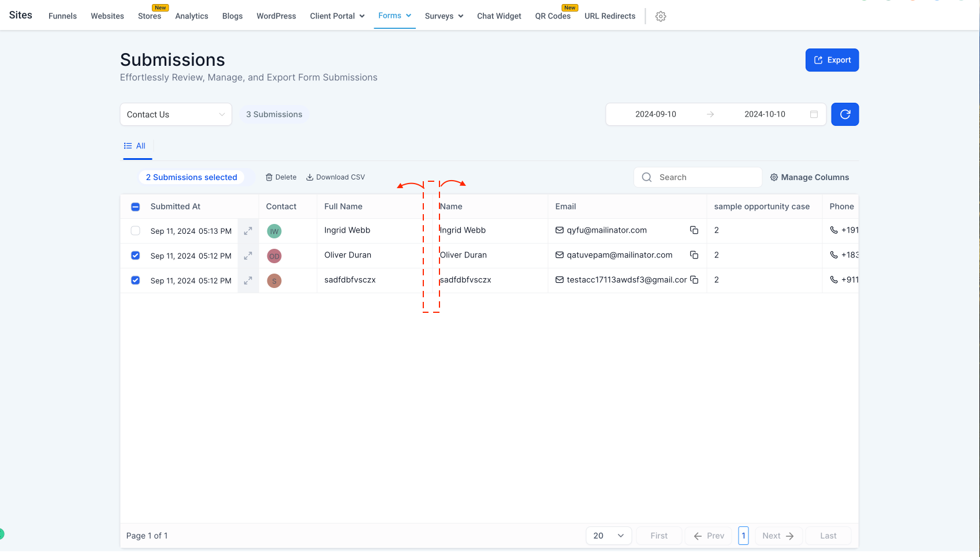
Task: Delete the selected submissions
Action: tap(281, 177)
